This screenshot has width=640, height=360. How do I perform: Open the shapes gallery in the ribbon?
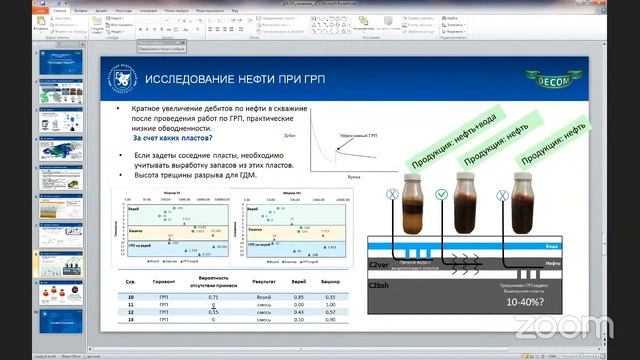pos(330,25)
